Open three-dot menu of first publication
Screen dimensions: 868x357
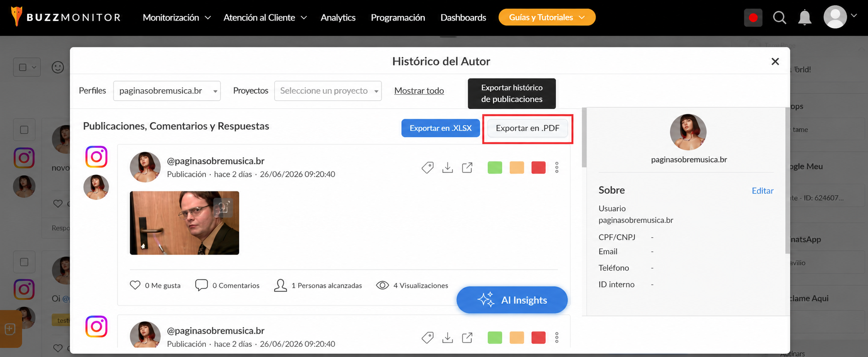pyautogui.click(x=556, y=167)
